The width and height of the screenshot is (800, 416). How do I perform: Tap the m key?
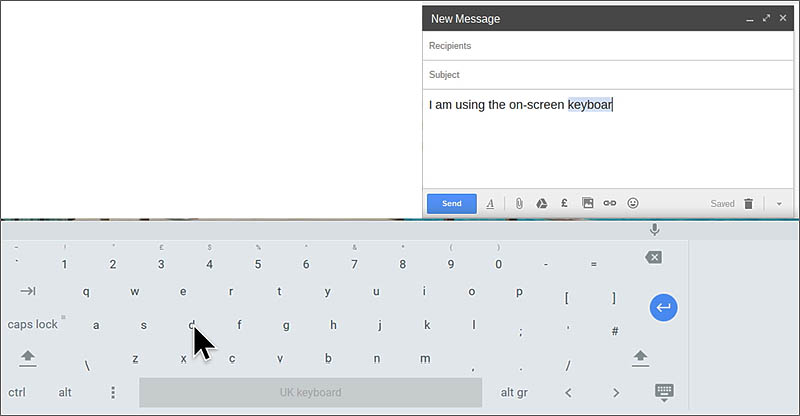click(x=425, y=359)
